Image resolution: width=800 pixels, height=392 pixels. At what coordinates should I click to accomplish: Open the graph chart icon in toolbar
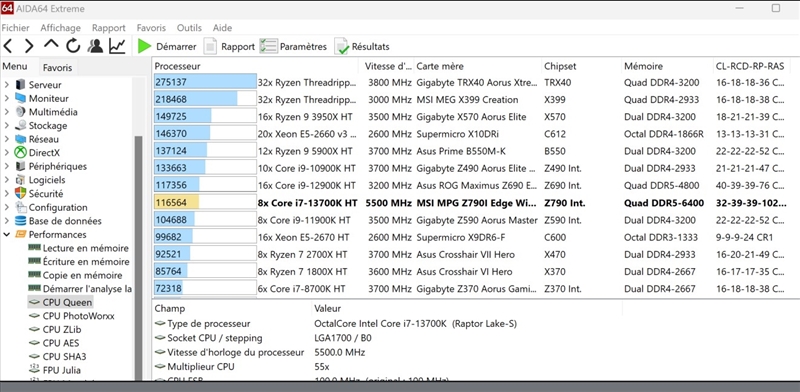[117, 46]
